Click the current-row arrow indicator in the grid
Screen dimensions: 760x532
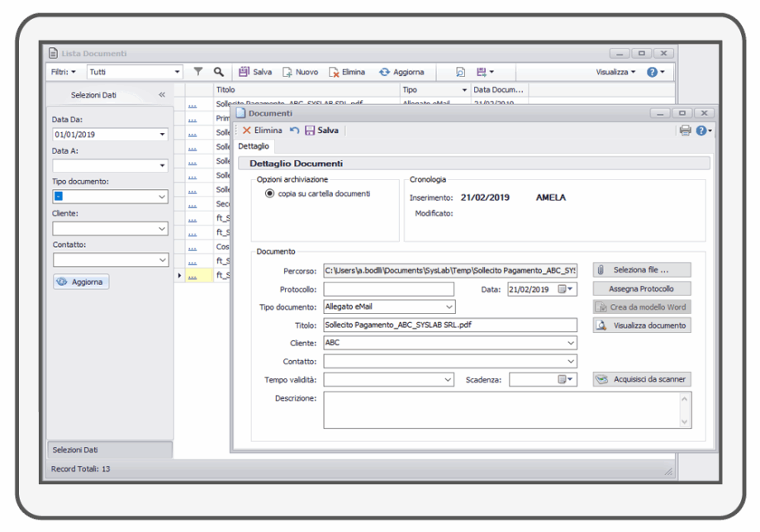(x=179, y=275)
